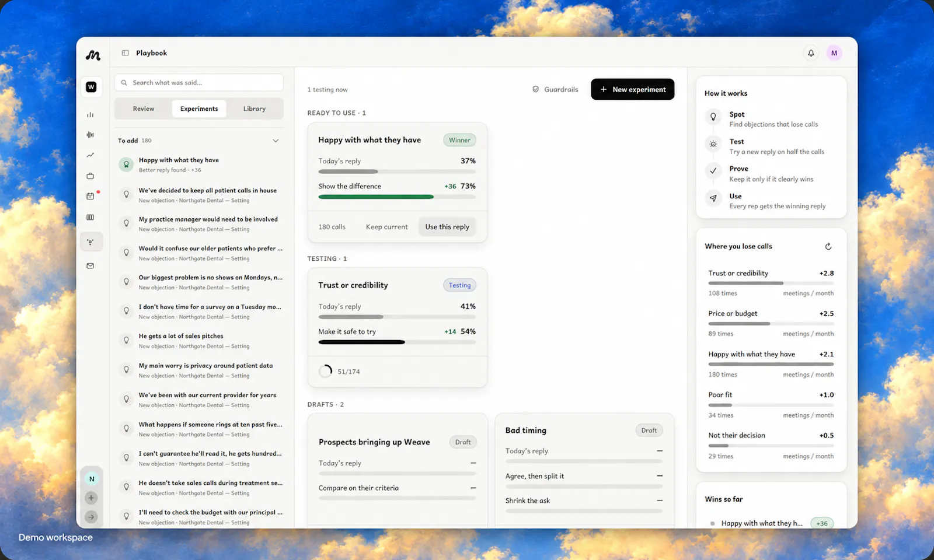Select the Experiments tab
The image size is (934, 560).
coord(199,108)
